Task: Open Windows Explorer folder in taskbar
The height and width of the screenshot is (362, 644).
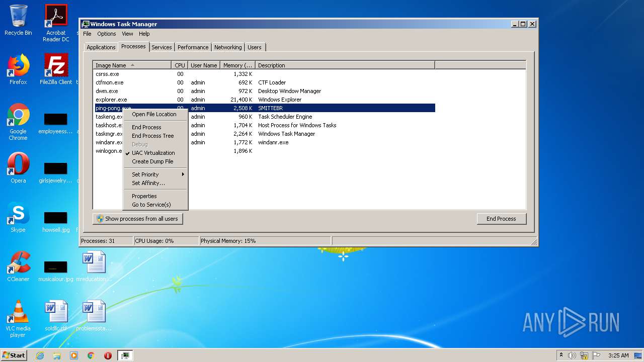Action: coord(57,355)
